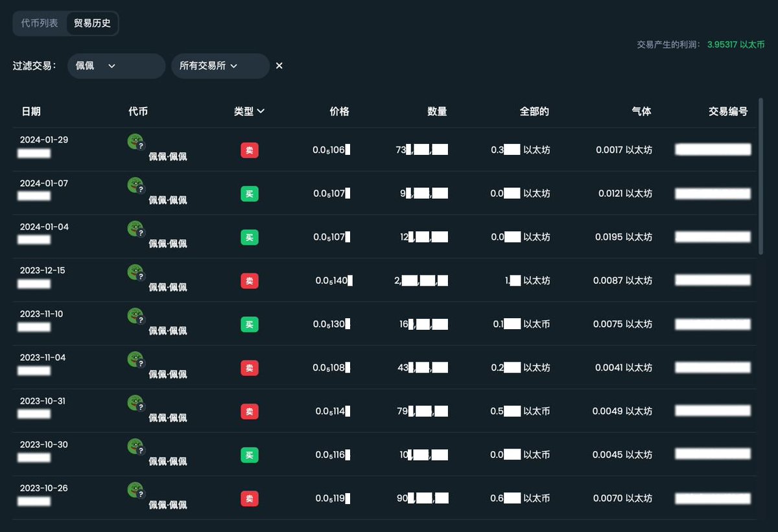Click the Pepe token icon in 2023-11-10 row

pos(136,315)
